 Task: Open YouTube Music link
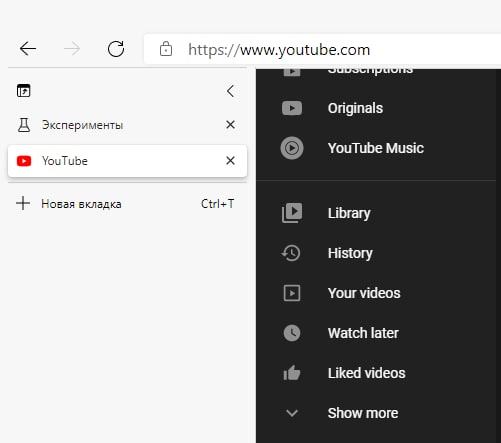point(376,148)
